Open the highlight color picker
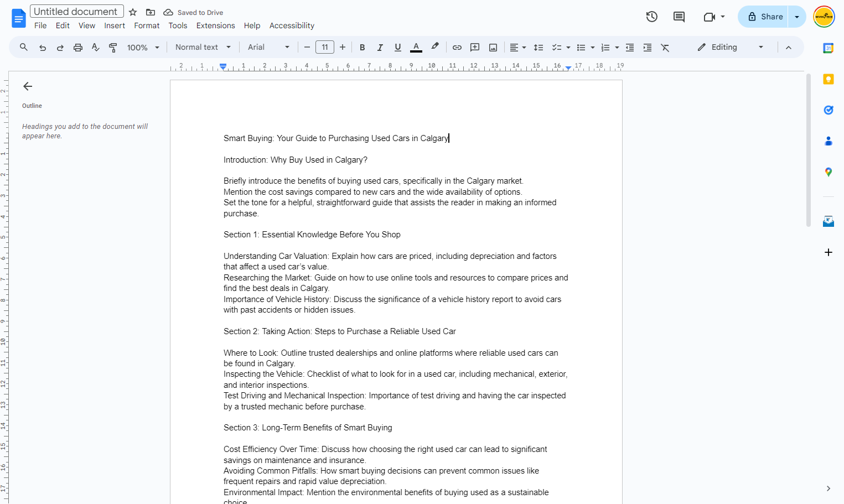This screenshot has width=844, height=504. (x=435, y=47)
